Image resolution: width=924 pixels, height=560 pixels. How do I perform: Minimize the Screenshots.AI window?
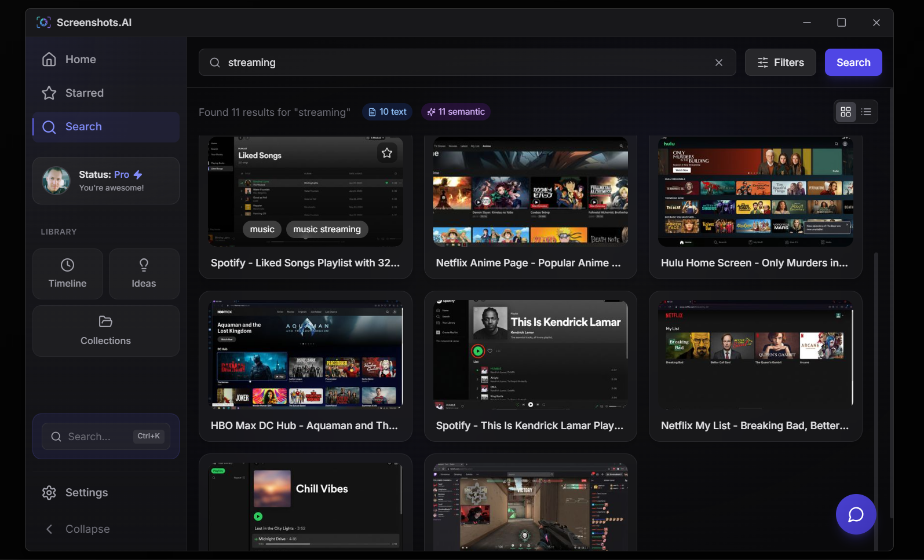coord(807,23)
